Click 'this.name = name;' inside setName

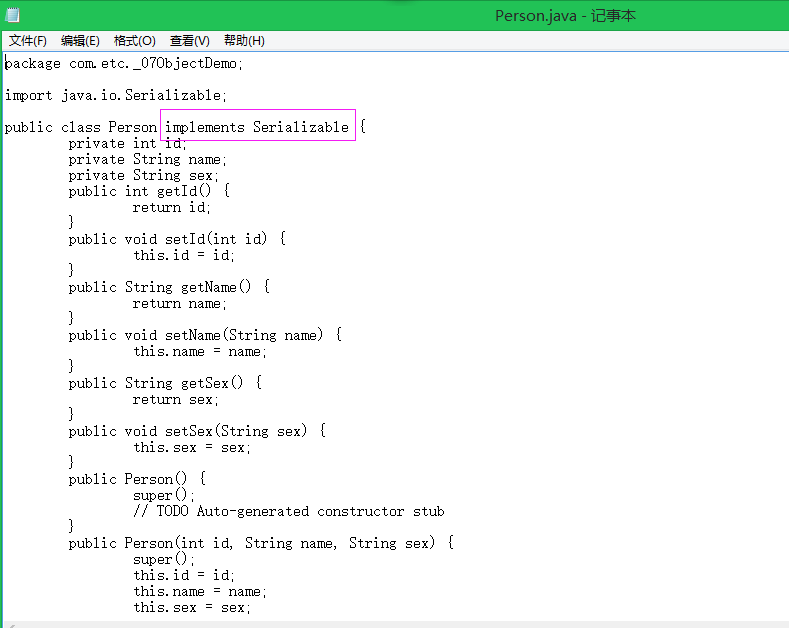tap(200, 351)
